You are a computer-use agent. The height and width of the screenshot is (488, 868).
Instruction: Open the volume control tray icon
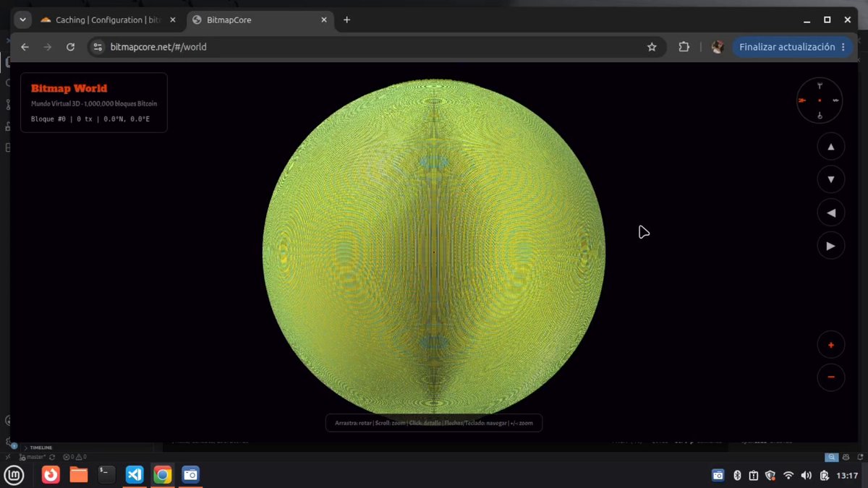pyautogui.click(x=807, y=475)
